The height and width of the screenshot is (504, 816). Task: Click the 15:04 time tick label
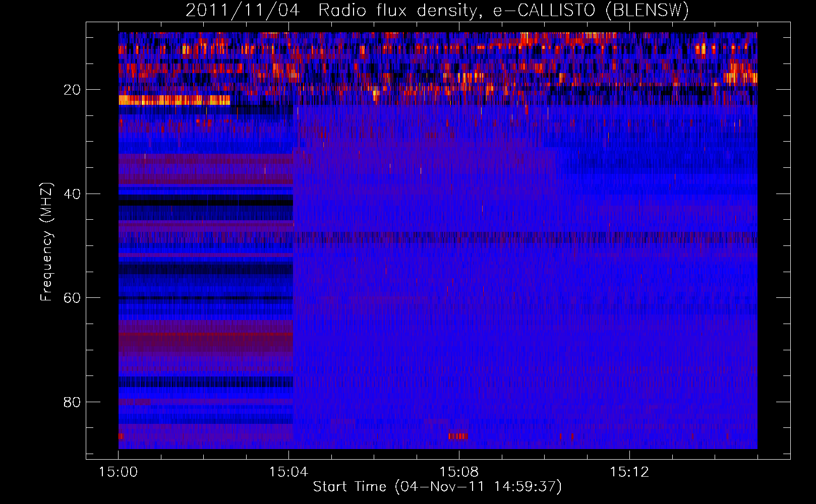click(288, 472)
